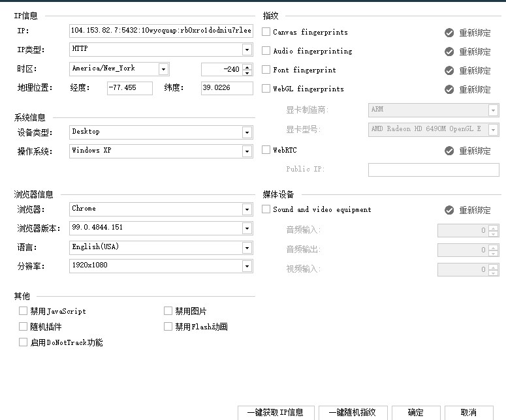Click 一键获取IP信息 button
The width and height of the screenshot is (506, 420).
[276, 413]
